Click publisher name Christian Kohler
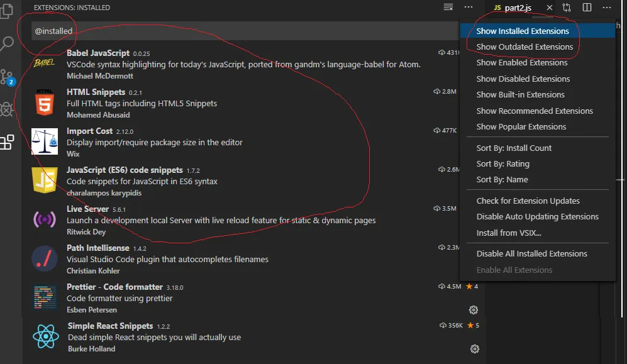This screenshot has width=627, height=364. (93, 271)
